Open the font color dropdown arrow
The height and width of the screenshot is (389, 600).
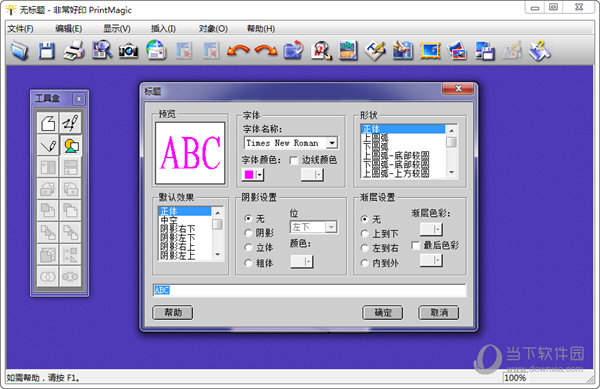[260, 175]
